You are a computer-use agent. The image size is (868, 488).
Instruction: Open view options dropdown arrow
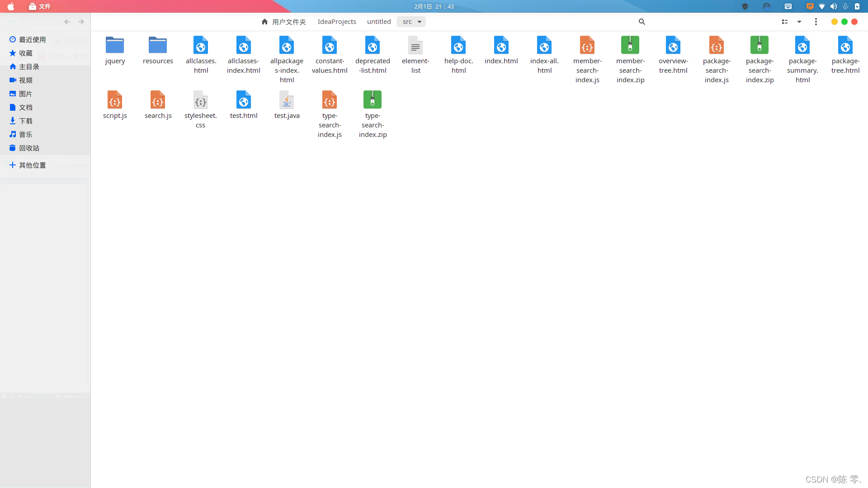coord(799,22)
